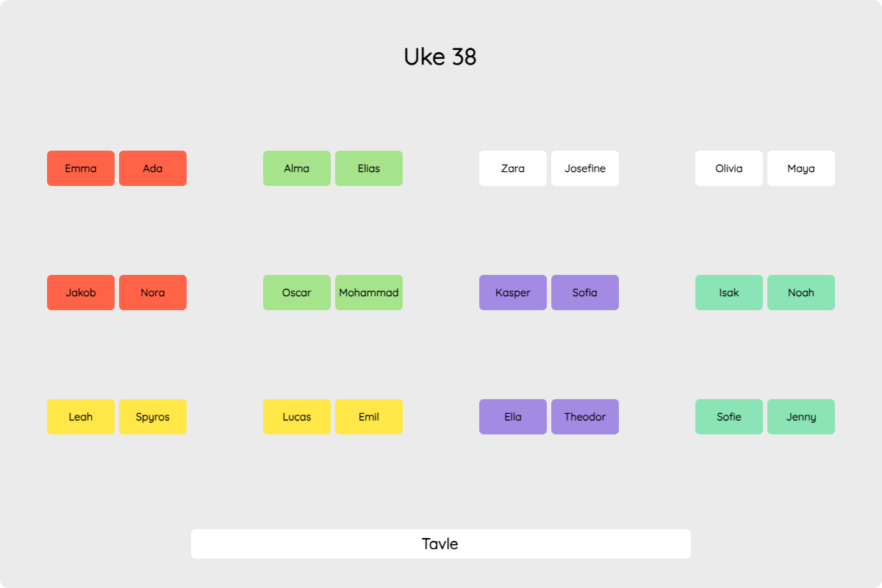
Task: Select Josefine's seat card
Action: [x=585, y=168]
